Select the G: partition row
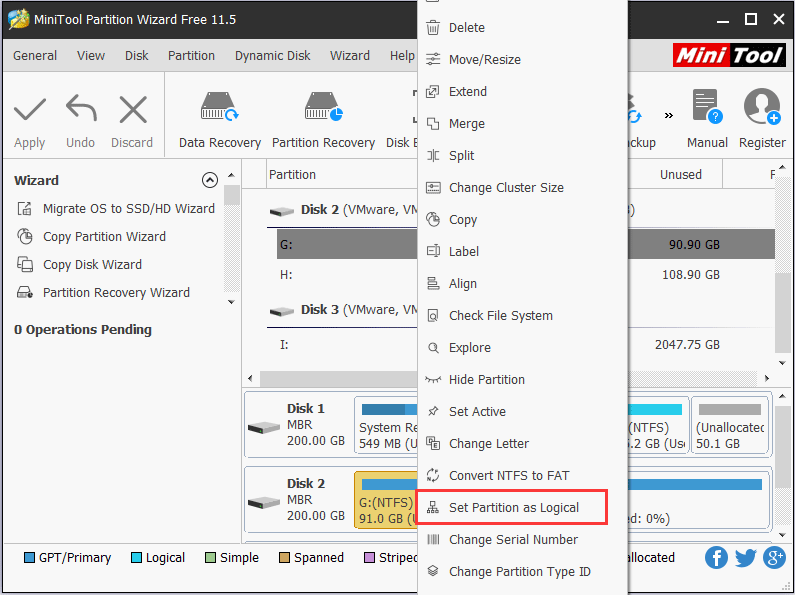This screenshot has width=795, height=595. [x=347, y=244]
